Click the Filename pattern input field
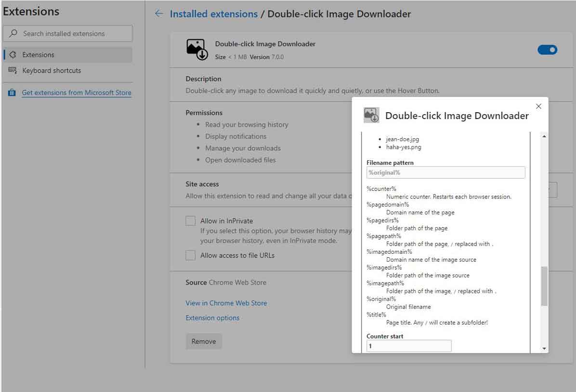Viewport: 576px width, 392px height. click(x=445, y=172)
